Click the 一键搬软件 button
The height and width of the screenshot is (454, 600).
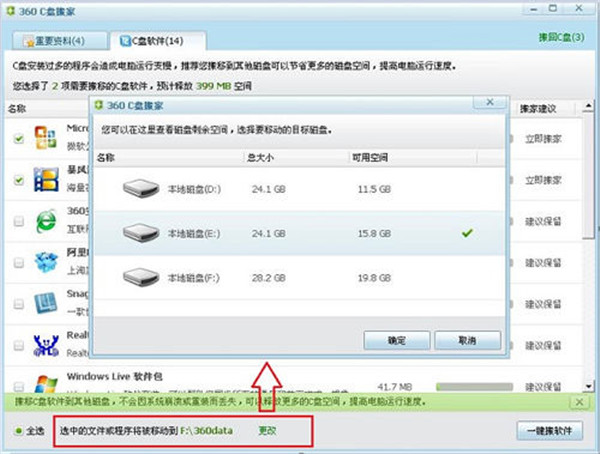[x=552, y=431]
